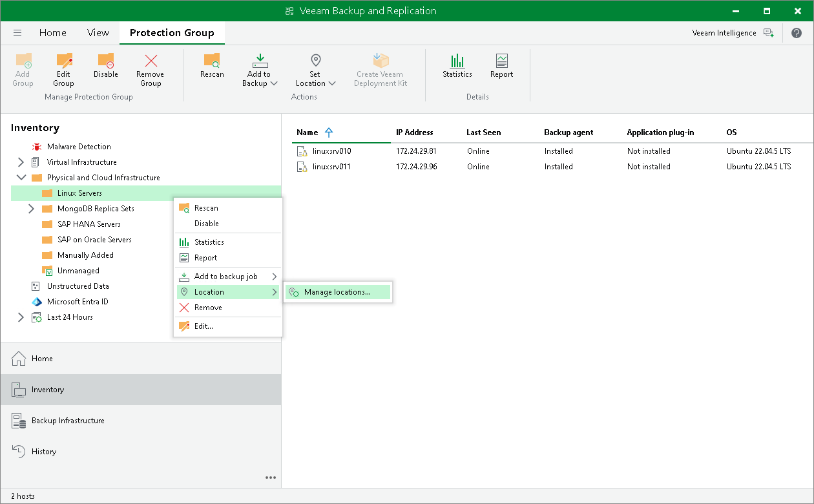Sort by IP Address column header
The height and width of the screenshot is (504, 814).
415,132
